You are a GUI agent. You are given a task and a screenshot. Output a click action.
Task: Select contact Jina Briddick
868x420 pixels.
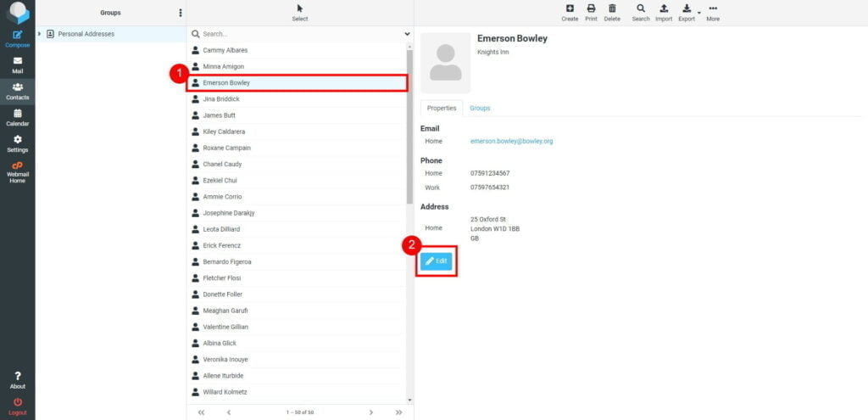click(296, 99)
